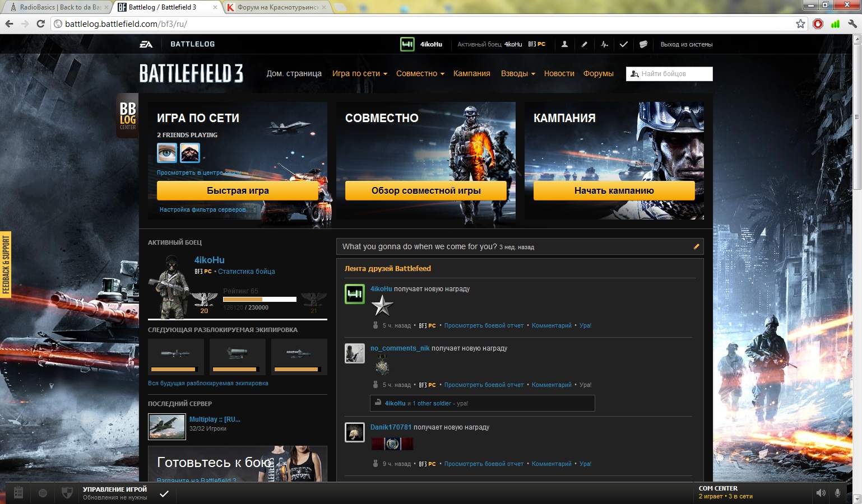Click the pencil edit icon in top bar
Image resolution: width=862 pixels, height=504 pixels.
(584, 44)
